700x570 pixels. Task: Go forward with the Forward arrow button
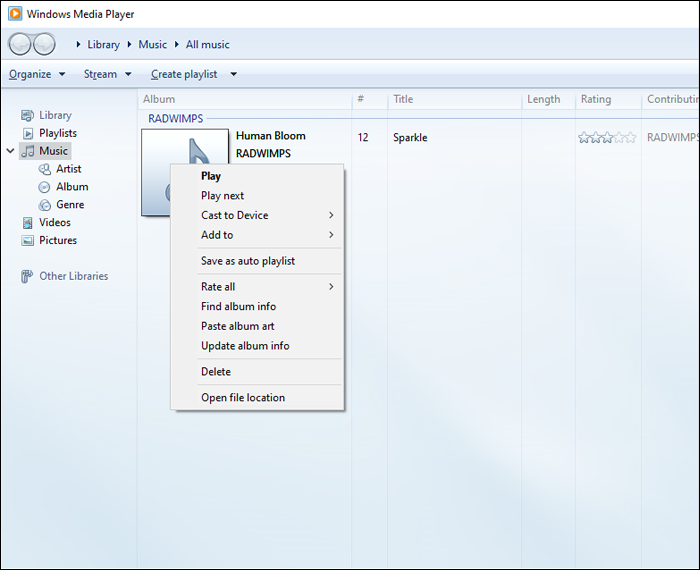(45, 44)
